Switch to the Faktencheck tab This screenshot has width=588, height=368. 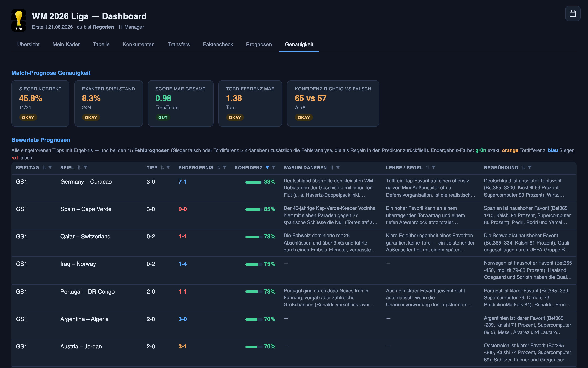pyautogui.click(x=218, y=44)
